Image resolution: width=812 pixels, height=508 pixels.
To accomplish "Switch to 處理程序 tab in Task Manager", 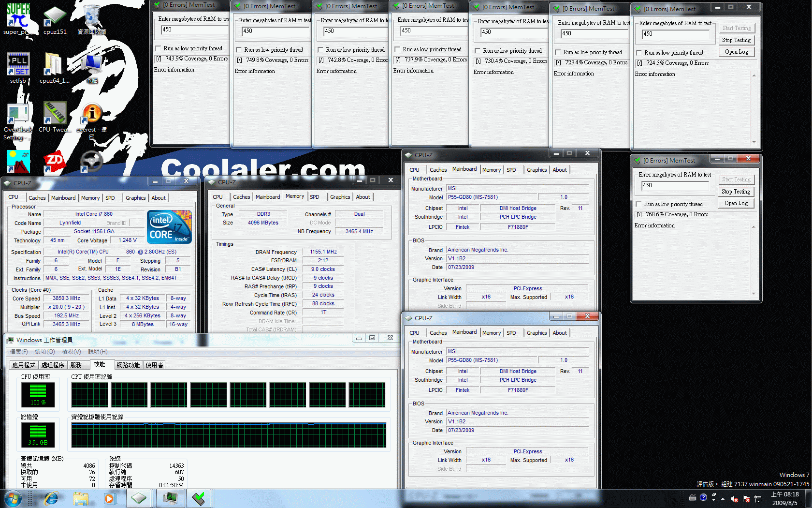I will [x=53, y=365].
